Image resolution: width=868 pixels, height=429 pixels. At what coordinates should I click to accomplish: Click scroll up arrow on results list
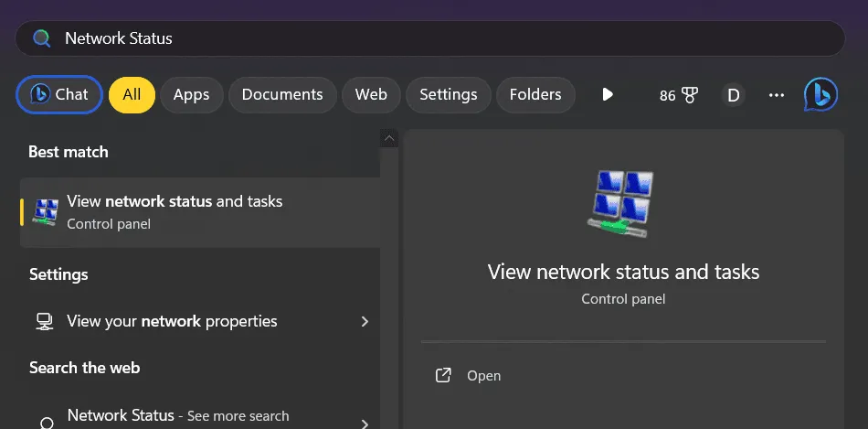(x=389, y=138)
